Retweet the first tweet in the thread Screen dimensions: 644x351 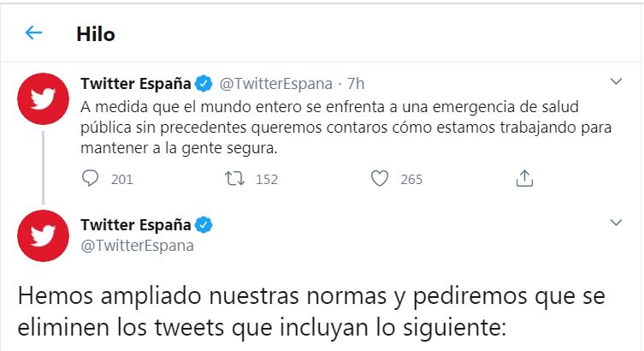pos(233,178)
